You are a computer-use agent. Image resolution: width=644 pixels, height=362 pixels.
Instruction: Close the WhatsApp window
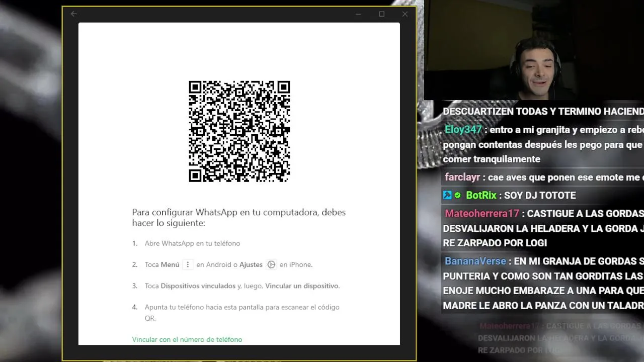[405, 14]
